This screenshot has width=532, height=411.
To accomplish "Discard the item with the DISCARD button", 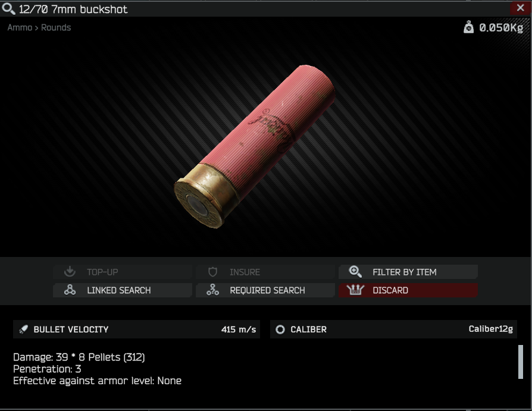I will 408,290.
